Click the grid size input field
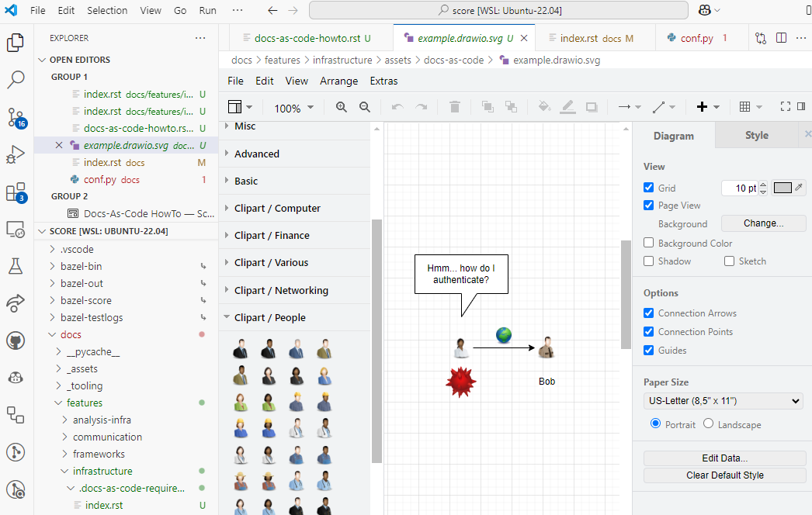 [x=738, y=188]
